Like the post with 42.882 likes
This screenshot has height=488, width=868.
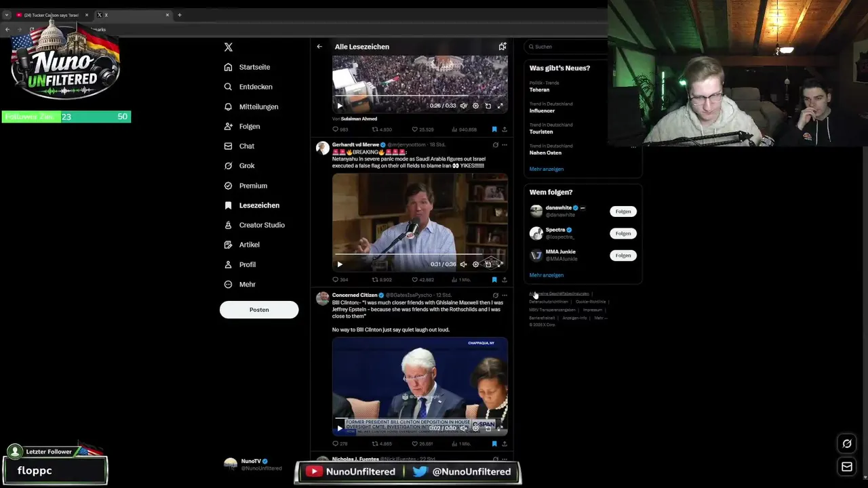423,279
